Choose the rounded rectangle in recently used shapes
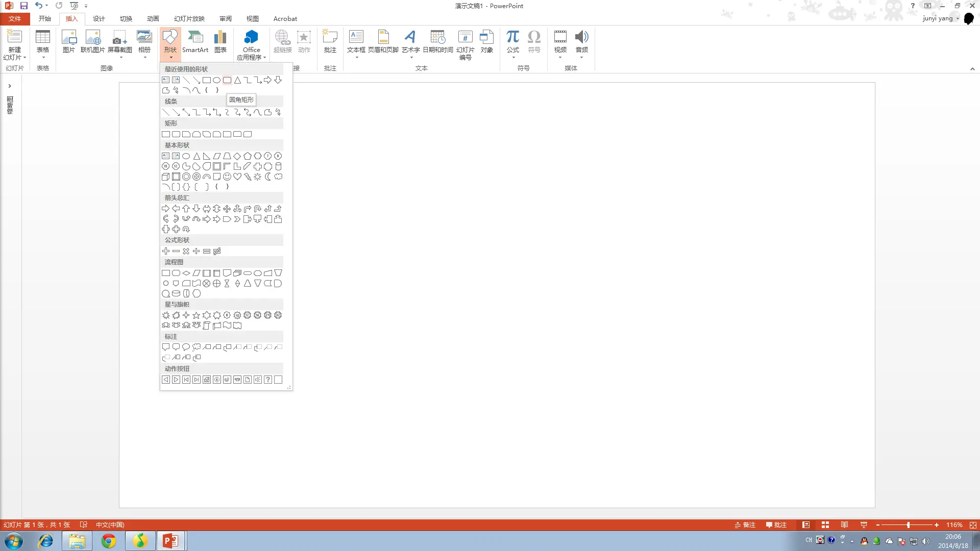Screen dimensions: 980x551 [227, 80]
